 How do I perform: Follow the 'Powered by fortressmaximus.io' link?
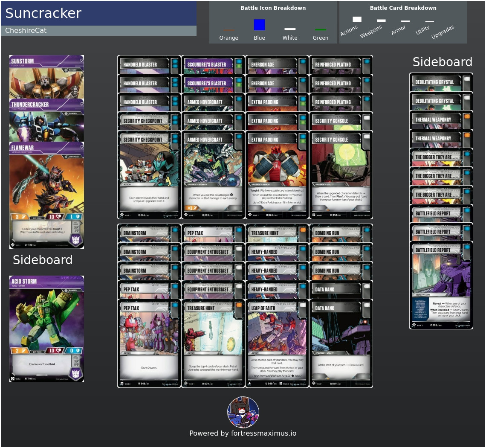pyautogui.click(x=243, y=433)
